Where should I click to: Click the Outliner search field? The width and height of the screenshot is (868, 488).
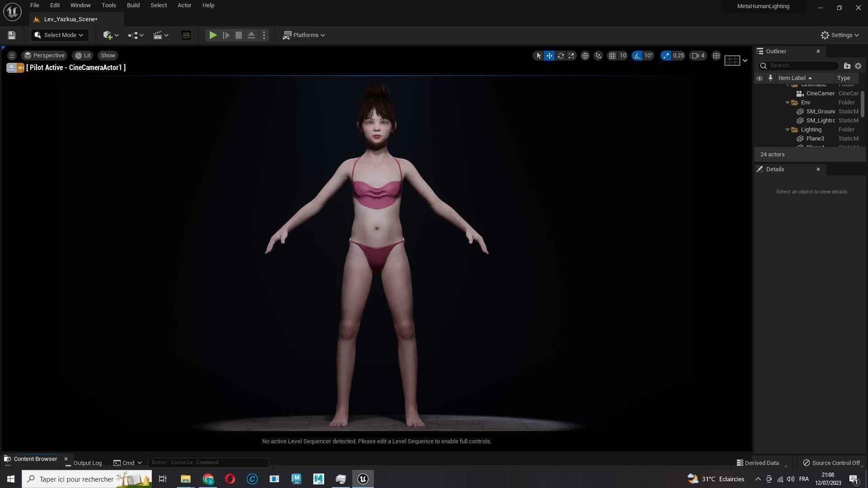coord(798,66)
